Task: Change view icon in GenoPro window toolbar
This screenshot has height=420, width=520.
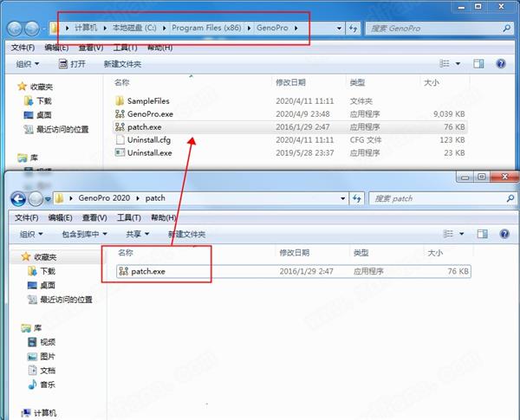Action: (x=445, y=63)
